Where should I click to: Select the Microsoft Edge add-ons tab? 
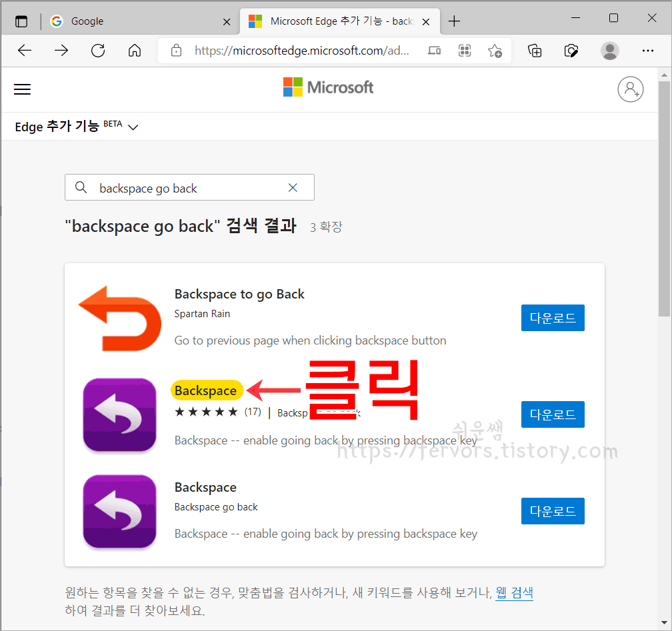point(339,21)
